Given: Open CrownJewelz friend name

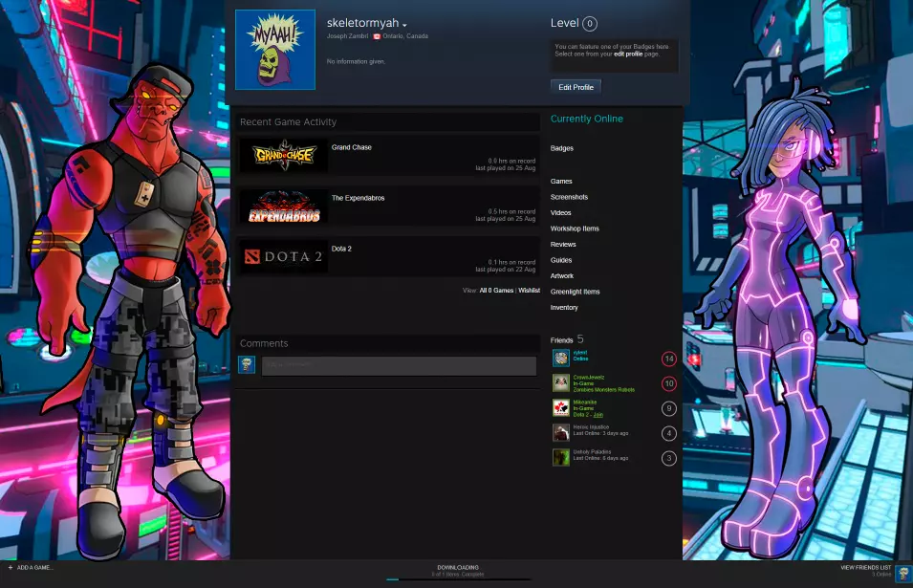Looking at the screenshot, I should pos(589,378).
